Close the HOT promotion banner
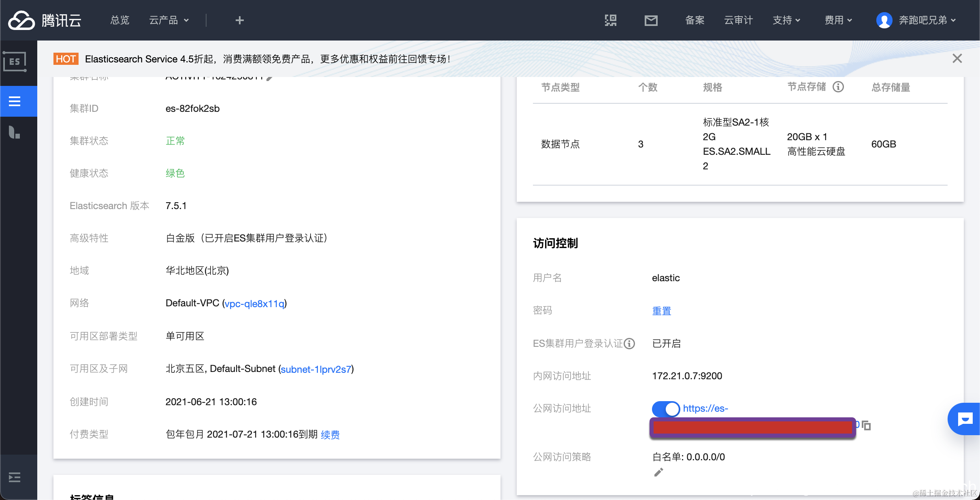 click(957, 59)
